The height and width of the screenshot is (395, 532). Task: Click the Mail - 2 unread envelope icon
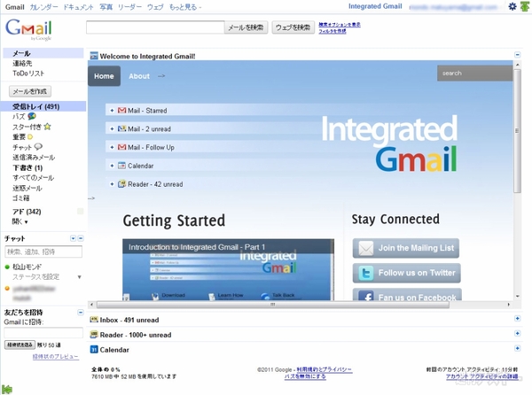click(x=121, y=128)
